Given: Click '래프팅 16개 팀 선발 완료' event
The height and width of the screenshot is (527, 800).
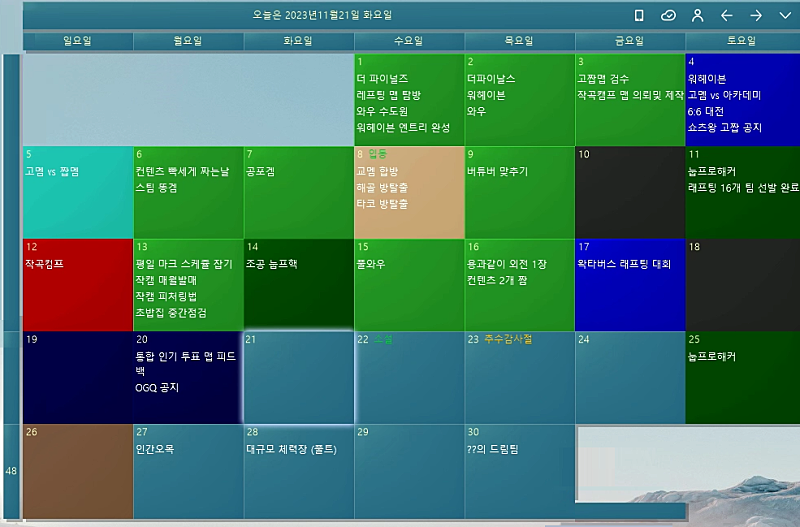Looking at the screenshot, I should click(x=743, y=188).
